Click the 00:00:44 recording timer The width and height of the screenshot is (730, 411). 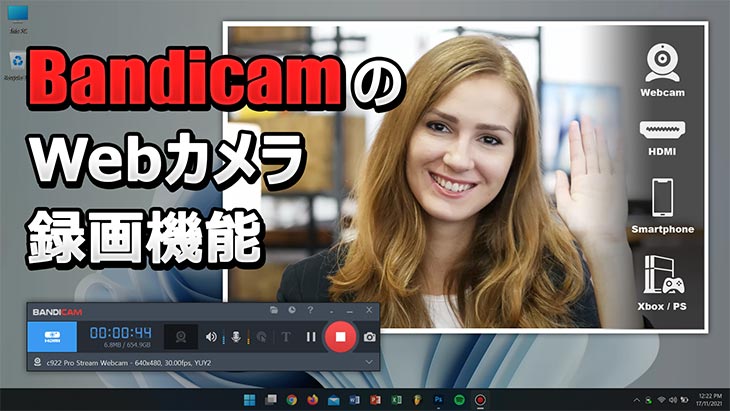[121, 332]
